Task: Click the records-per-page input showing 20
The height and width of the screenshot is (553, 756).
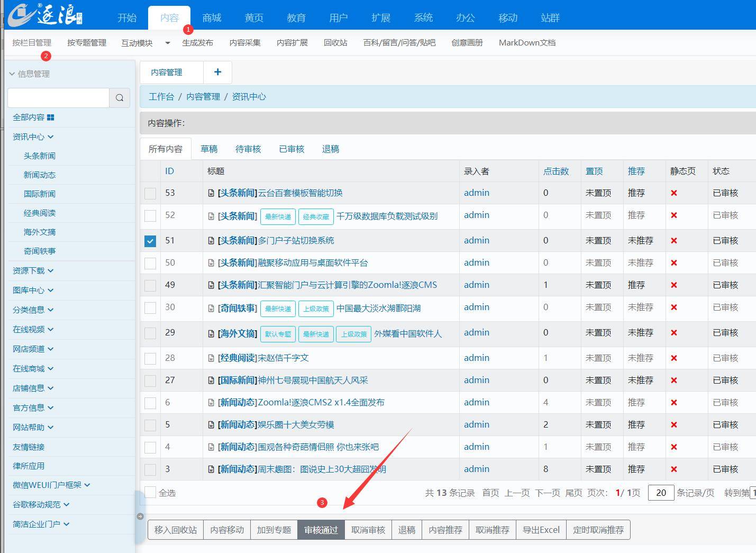Action: coord(661,493)
